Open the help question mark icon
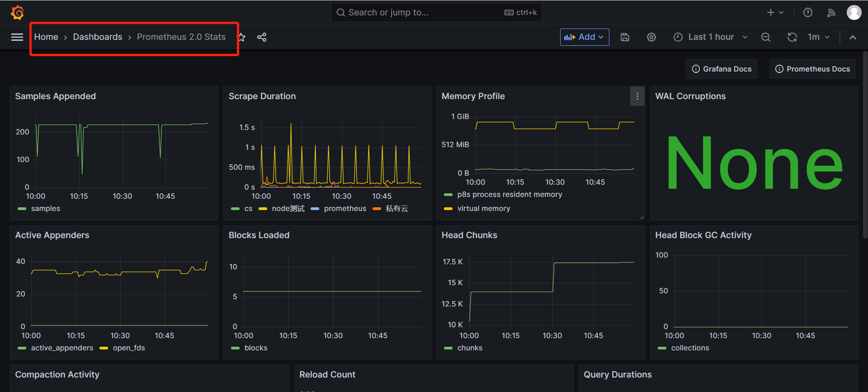 pos(807,13)
